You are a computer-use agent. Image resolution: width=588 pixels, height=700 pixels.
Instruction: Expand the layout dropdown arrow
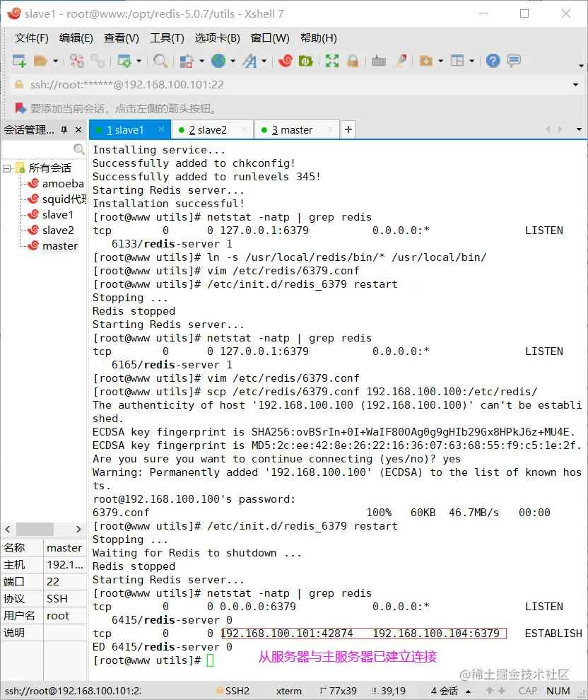[x=472, y=61]
